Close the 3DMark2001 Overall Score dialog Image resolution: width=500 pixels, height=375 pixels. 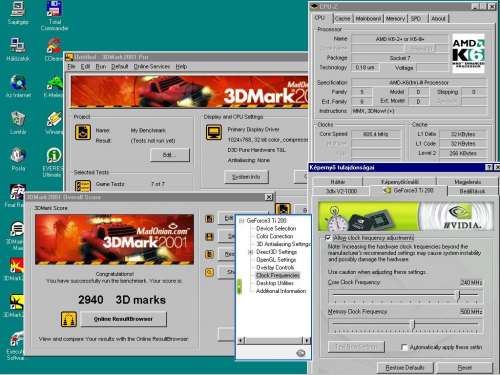click(269, 197)
